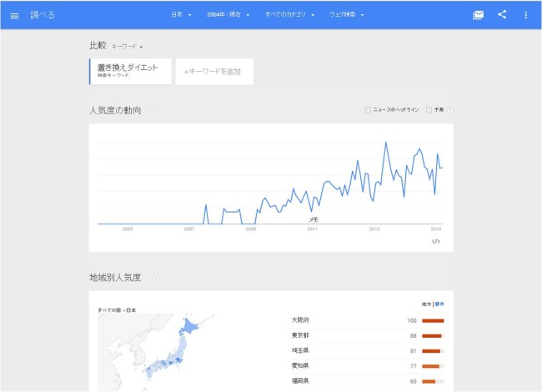This screenshot has height=392, width=542.
Task: Open the キーワード comparison type dropdown
Action: coord(128,47)
